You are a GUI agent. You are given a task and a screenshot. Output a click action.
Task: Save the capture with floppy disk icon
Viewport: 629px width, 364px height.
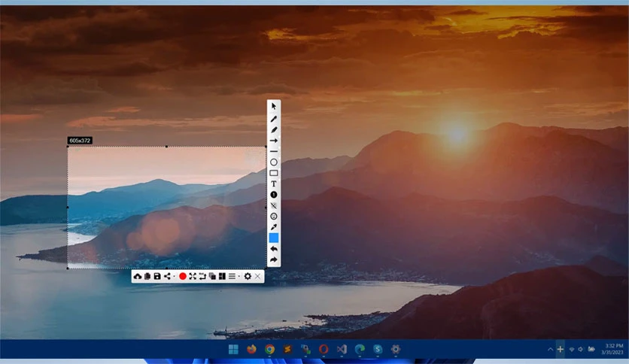tap(157, 276)
